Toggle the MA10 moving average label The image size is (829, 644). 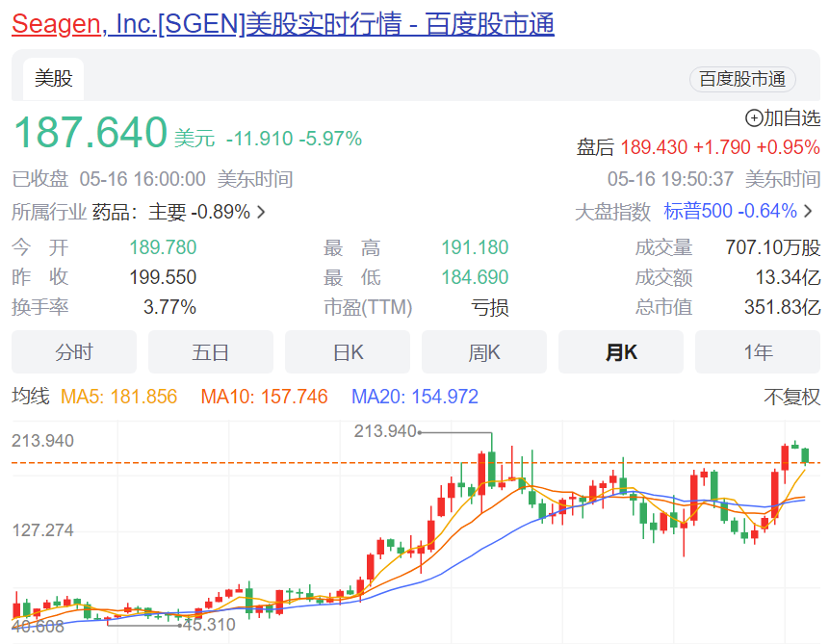coord(264,397)
